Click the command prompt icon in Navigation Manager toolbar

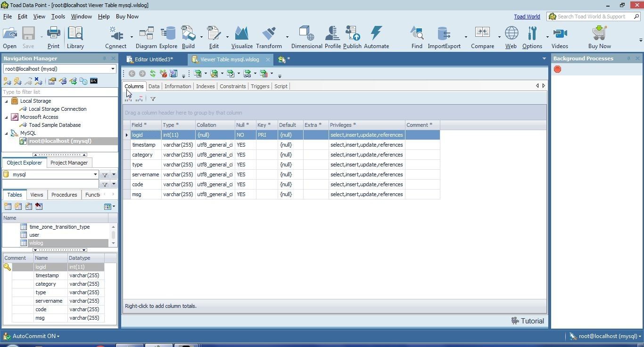[x=93, y=81]
